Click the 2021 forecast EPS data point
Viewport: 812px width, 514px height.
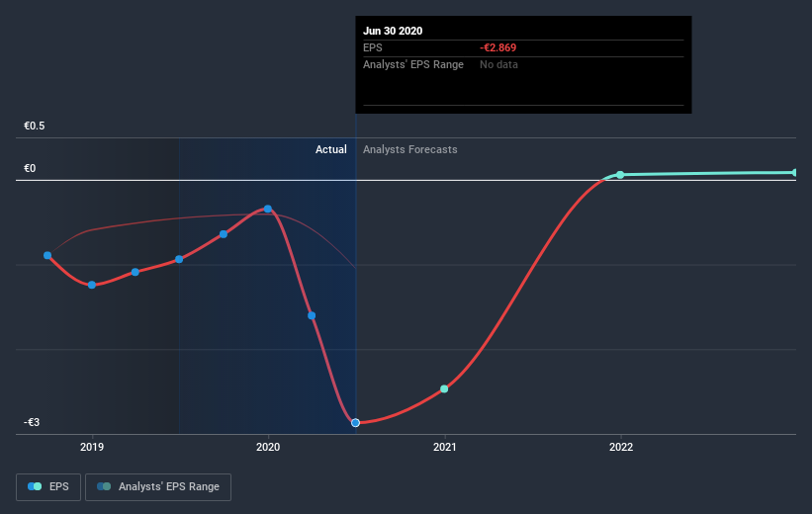pyautogui.click(x=444, y=388)
